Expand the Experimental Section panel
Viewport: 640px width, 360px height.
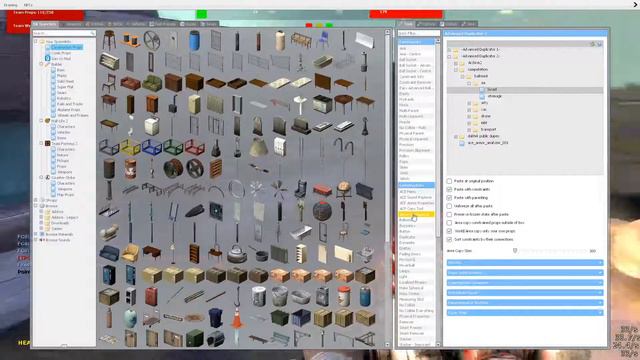pyautogui.click(x=525, y=302)
